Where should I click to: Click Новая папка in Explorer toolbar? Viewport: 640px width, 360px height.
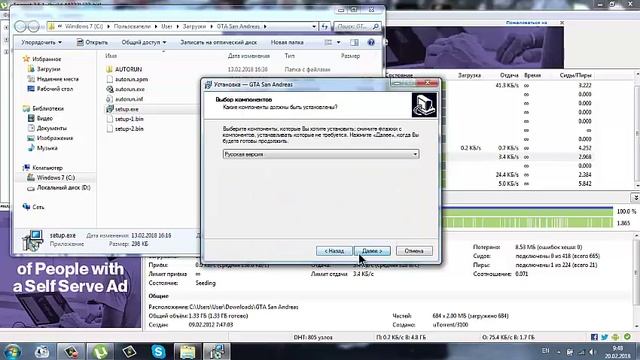(287, 42)
